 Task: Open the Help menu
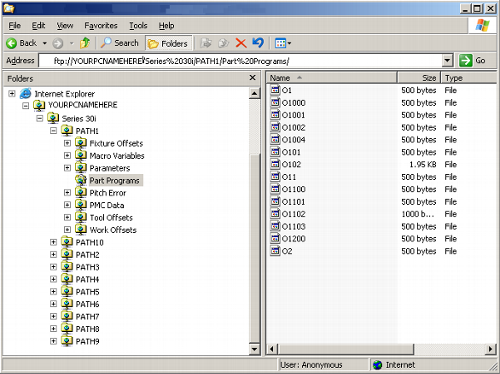(x=166, y=25)
